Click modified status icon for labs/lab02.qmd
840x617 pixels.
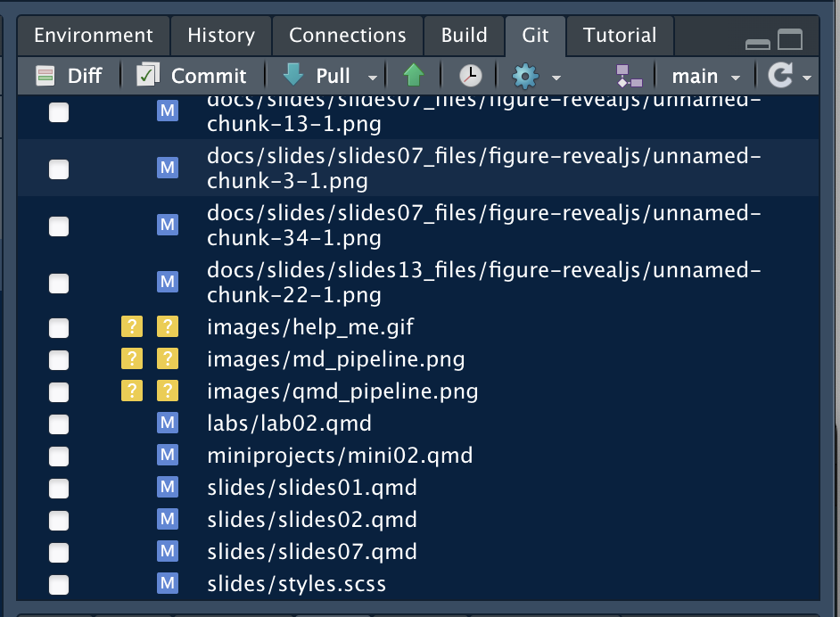click(x=167, y=424)
